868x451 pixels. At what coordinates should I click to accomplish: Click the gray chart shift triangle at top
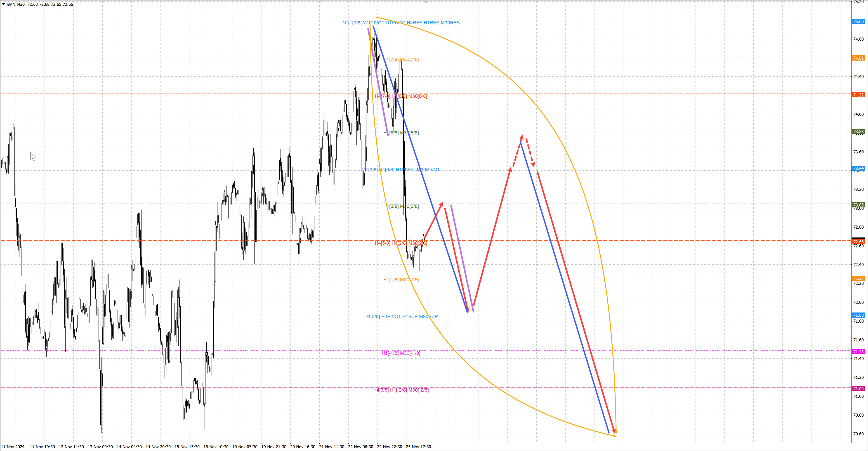pos(426,2)
